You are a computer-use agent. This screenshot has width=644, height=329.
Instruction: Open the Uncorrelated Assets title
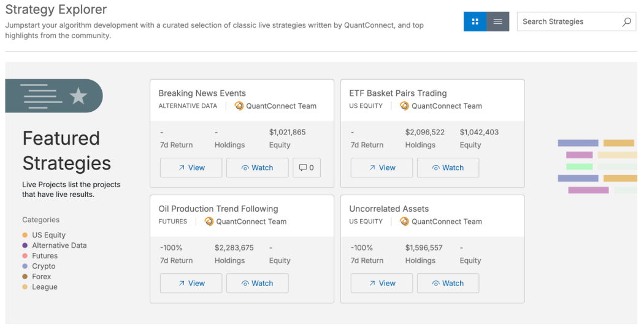389,209
